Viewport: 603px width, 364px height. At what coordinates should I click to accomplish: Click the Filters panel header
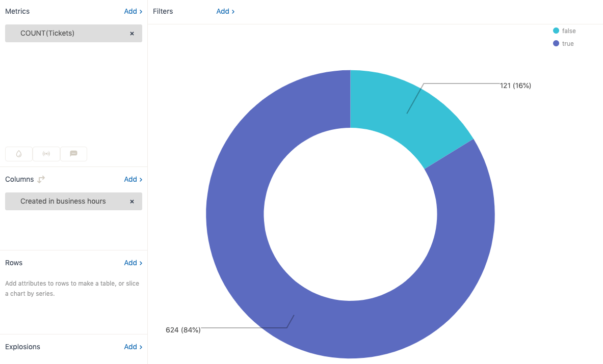pos(163,11)
